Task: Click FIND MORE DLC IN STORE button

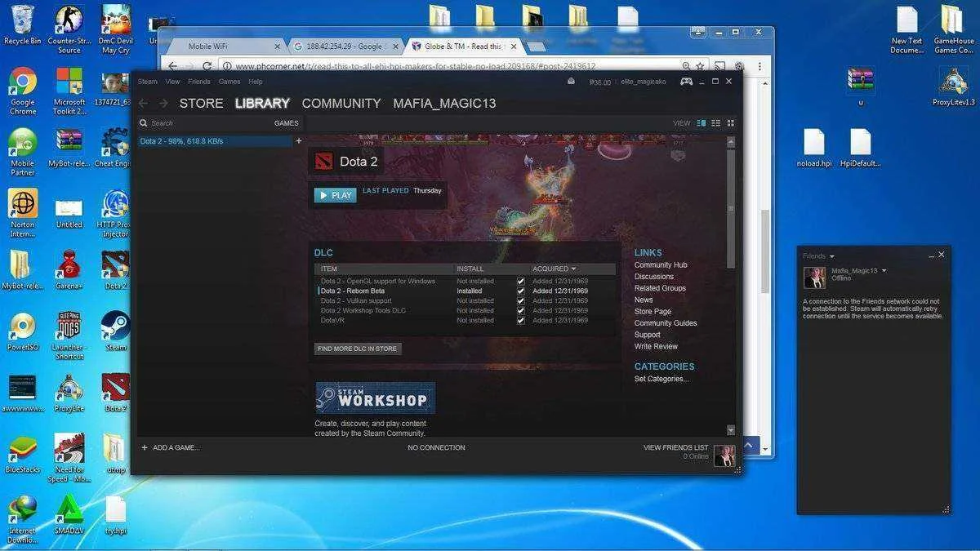Action: click(x=358, y=349)
